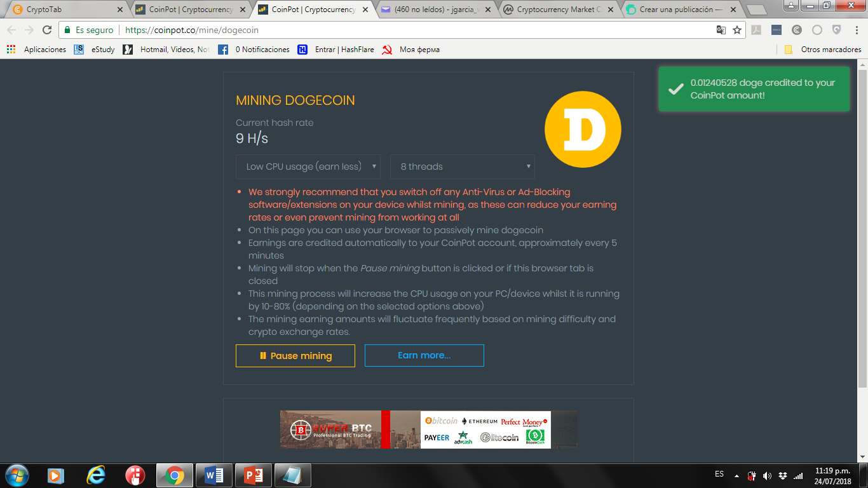Open the Entrar | HashFlare bookmark
The height and width of the screenshot is (488, 868).
click(336, 50)
